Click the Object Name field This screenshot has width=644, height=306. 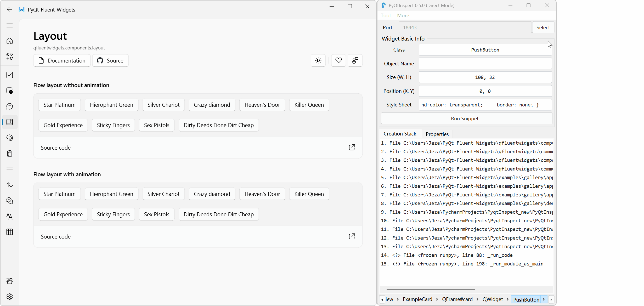(485, 64)
